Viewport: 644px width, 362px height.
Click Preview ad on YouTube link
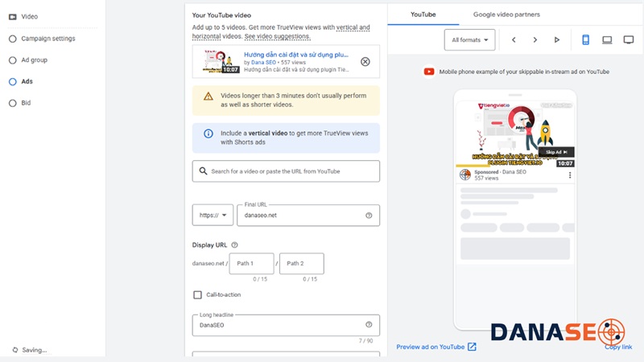pyautogui.click(x=436, y=347)
